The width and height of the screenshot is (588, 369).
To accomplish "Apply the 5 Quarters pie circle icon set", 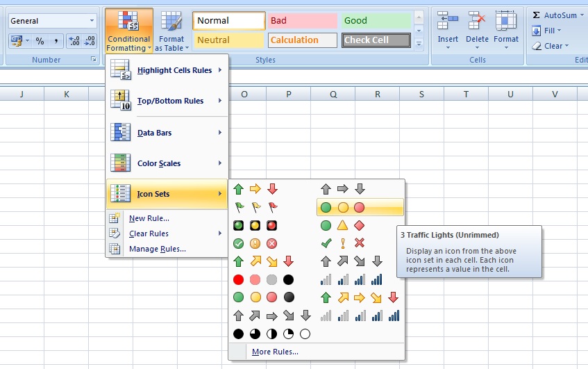I will pos(271,334).
